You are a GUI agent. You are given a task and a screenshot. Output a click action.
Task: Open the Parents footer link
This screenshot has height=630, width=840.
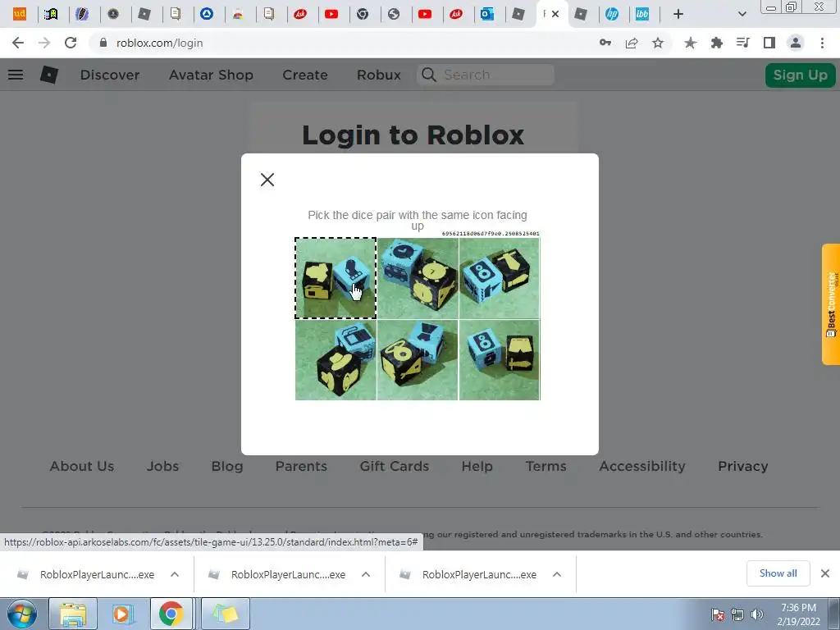pos(301,466)
